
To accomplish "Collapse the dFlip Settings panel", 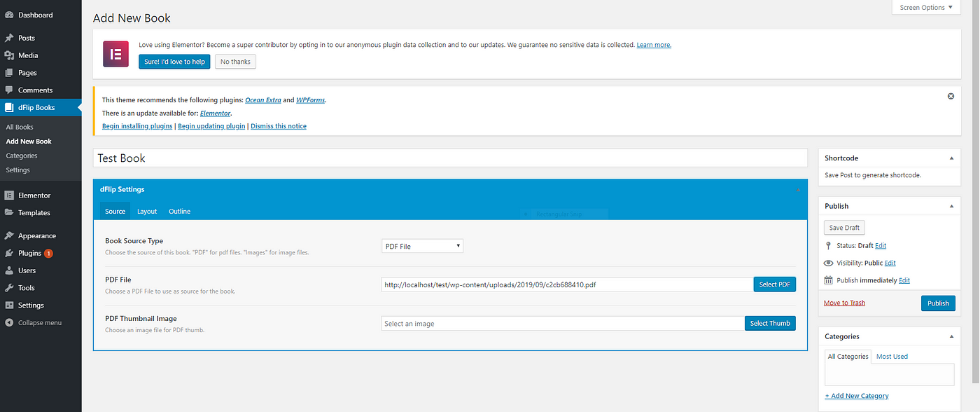I will point(797,190).
